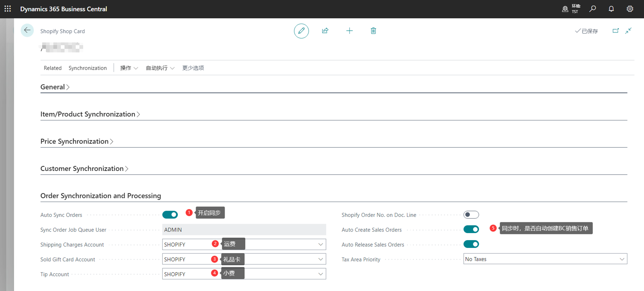The height and width of the screenshot is (291, 644).
Task: Click the Tip Account label
Action: point(55,274)
